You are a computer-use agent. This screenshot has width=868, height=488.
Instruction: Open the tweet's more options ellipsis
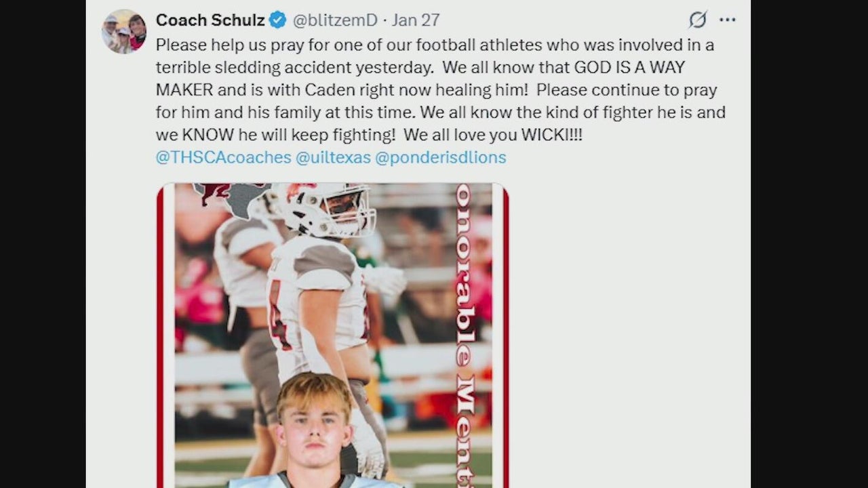(728, 20)
